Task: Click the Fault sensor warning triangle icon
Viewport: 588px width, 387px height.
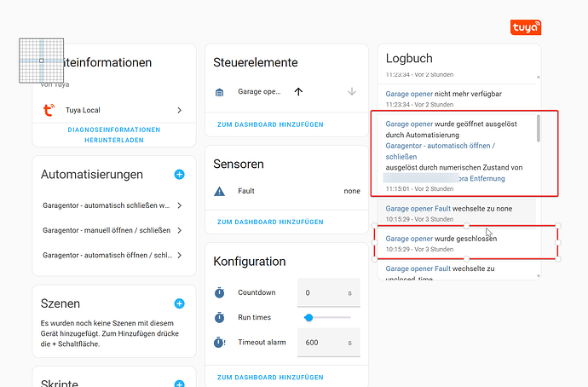Action: (x=219, y=192)
